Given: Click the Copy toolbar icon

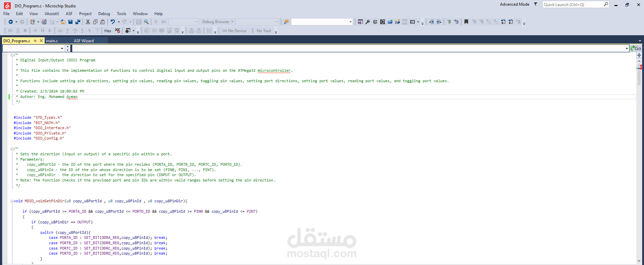Looking at the screenshot, I should (x=95, y=22).
